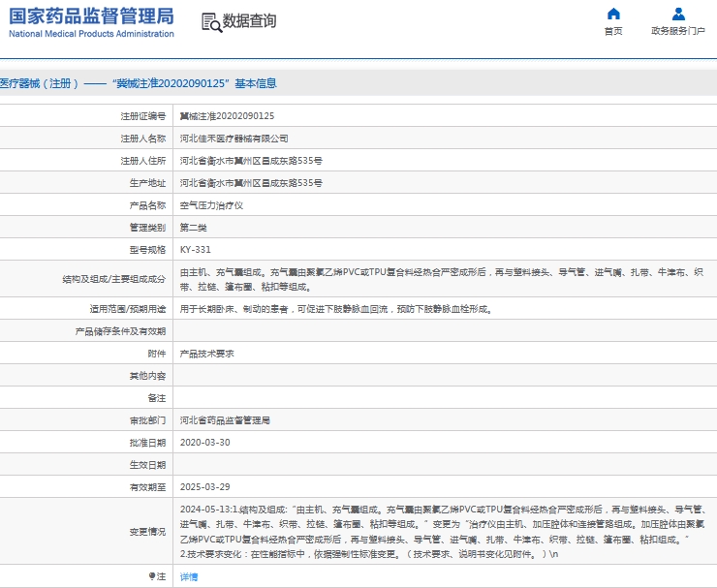717x588 pixels.
Task: Click the 型号规格 row label
Action: pyautogui.click(x=147, y=250)
